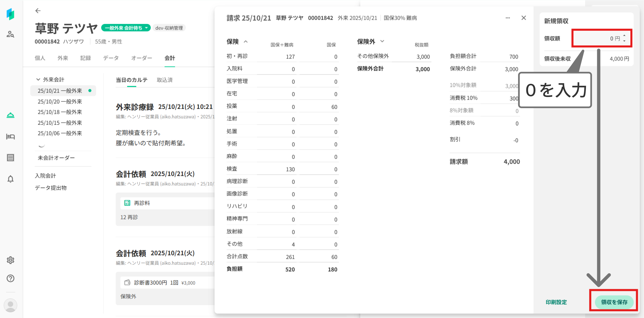Open help question mark icon
Screen dimensions: 644x318
point(10,279)
